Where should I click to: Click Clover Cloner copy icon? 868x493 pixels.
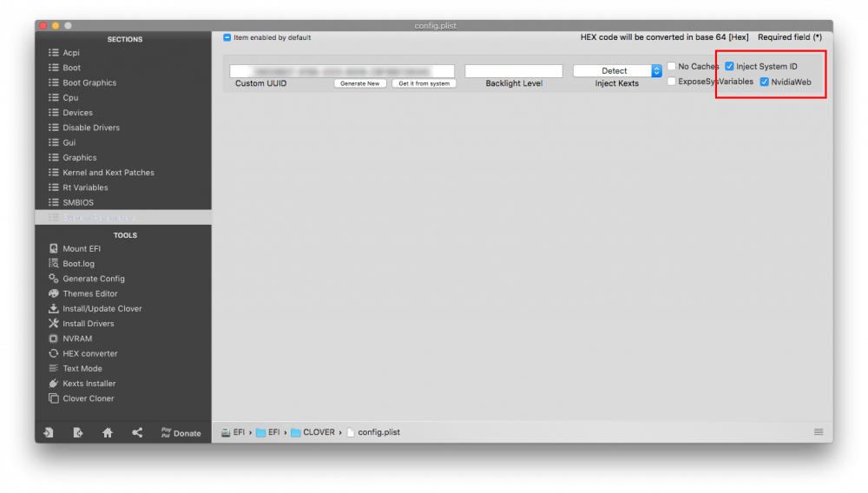pos(53,398)
